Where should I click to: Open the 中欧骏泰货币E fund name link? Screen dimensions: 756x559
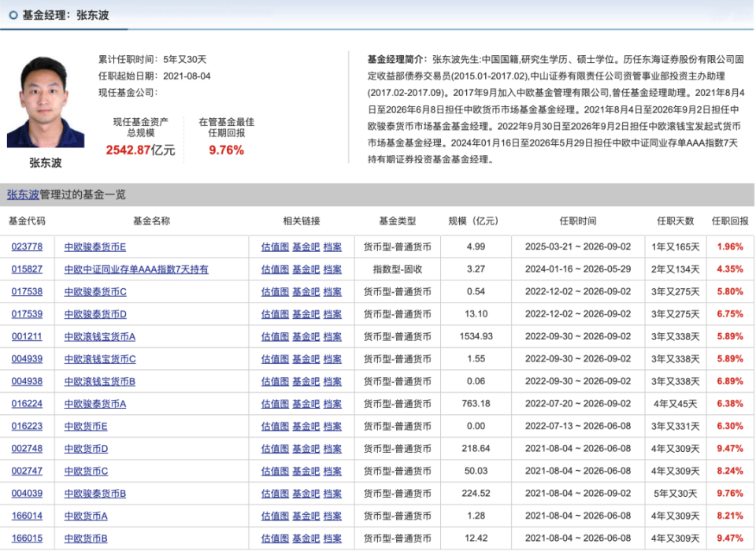click(x=95, y=247)
